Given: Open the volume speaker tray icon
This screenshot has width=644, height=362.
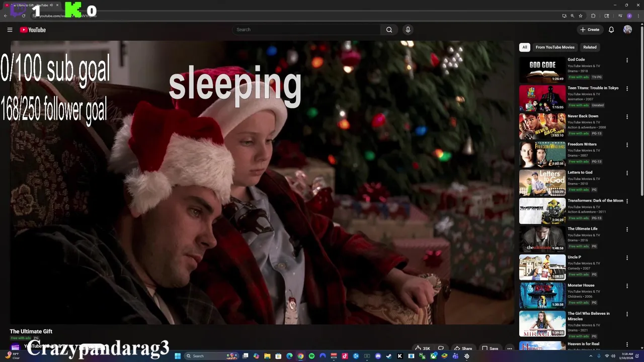Looking at the screenshot, I should tap(613, 356).
